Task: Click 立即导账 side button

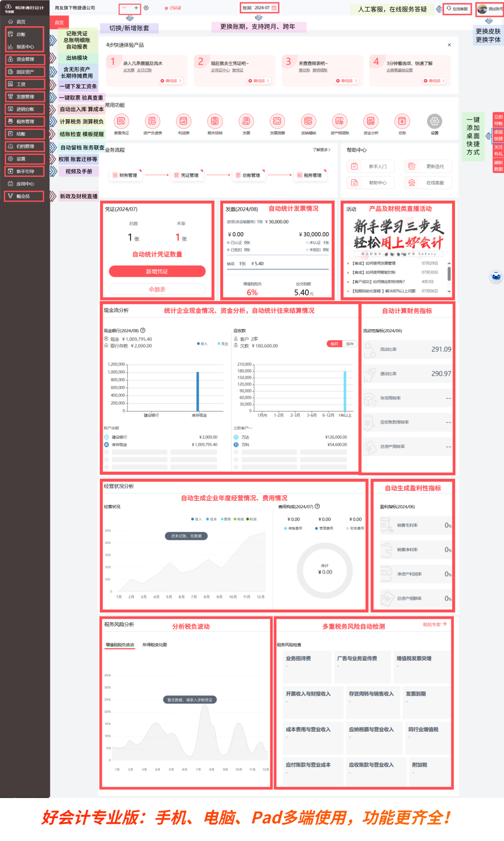Action: [498, 120]
